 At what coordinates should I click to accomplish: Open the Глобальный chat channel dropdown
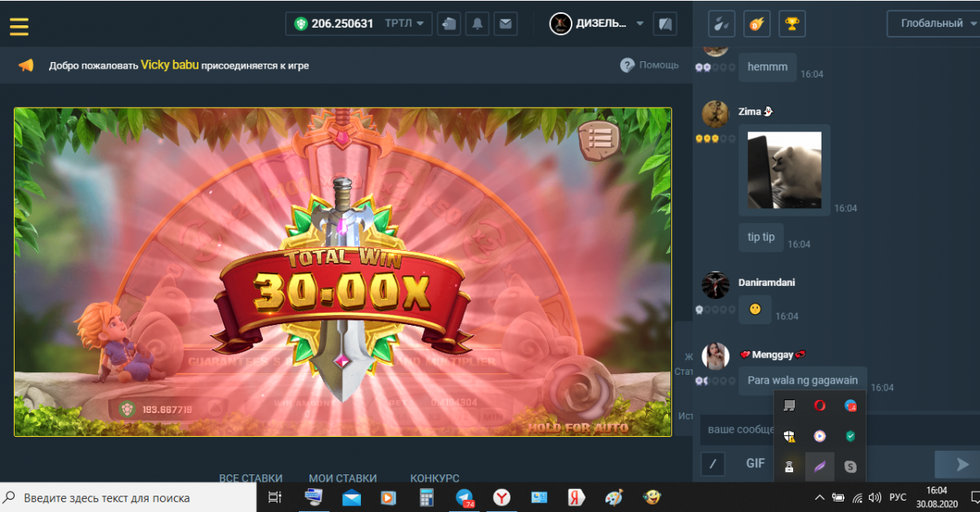pos(932,24)
